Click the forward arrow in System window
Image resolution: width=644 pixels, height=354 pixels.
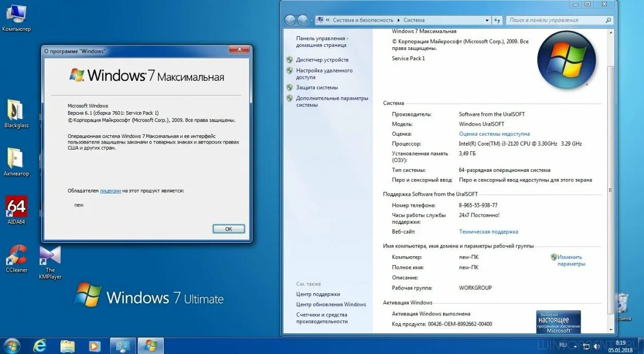302,20
